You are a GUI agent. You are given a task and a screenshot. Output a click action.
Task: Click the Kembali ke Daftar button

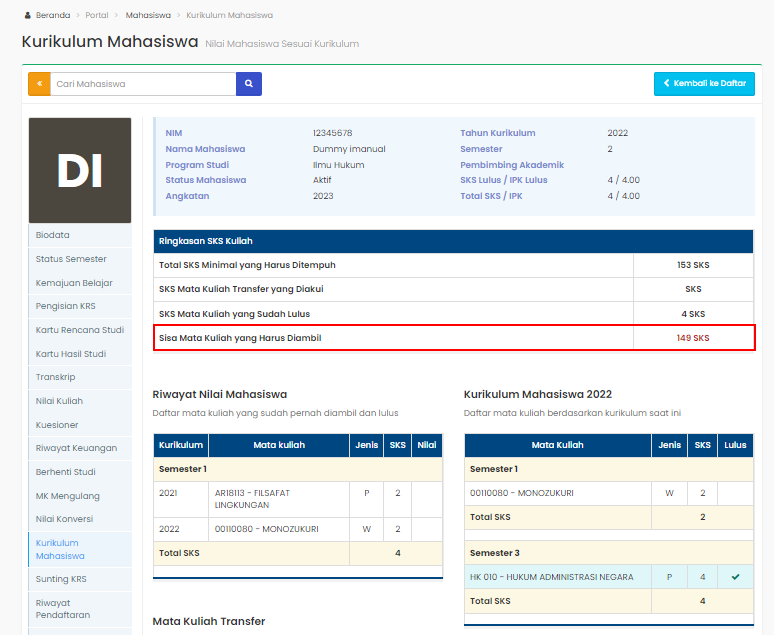(x=704, y=83)
